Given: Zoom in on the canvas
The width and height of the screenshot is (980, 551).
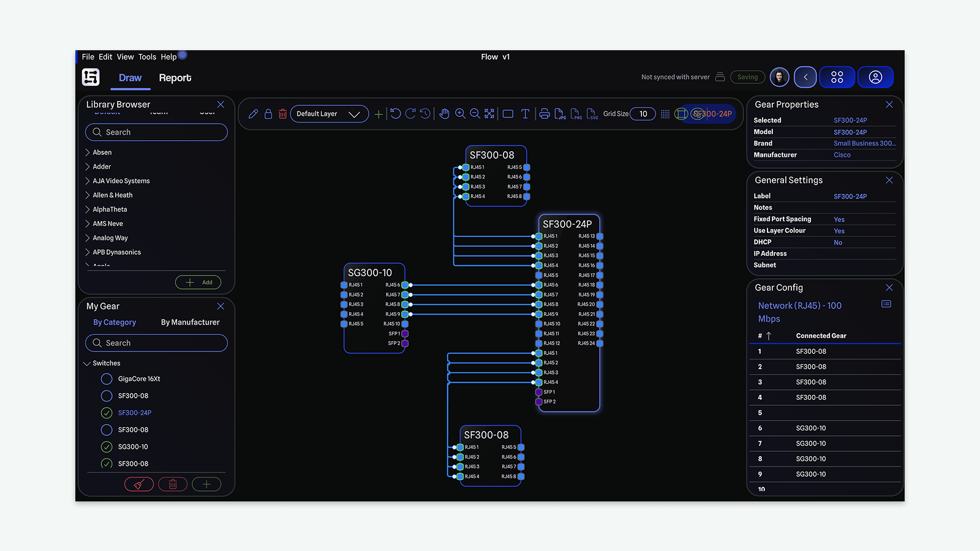Looking at the screenshot, I should click(460, 114).
